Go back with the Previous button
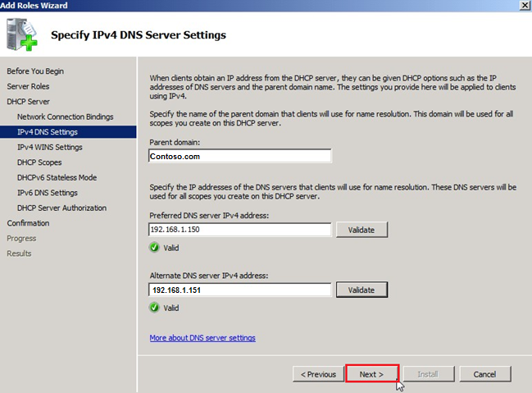532x393 pixels. (318, 374)
